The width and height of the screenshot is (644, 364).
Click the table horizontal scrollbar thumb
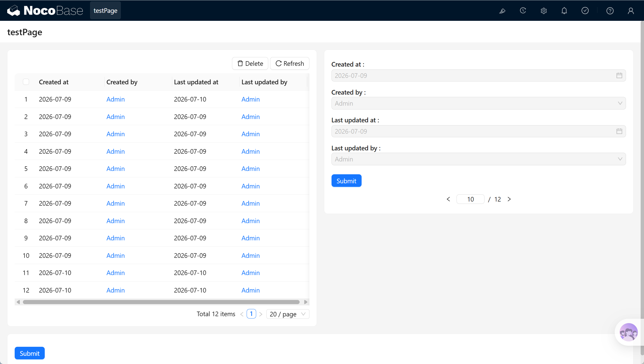(x=161, y=302)
